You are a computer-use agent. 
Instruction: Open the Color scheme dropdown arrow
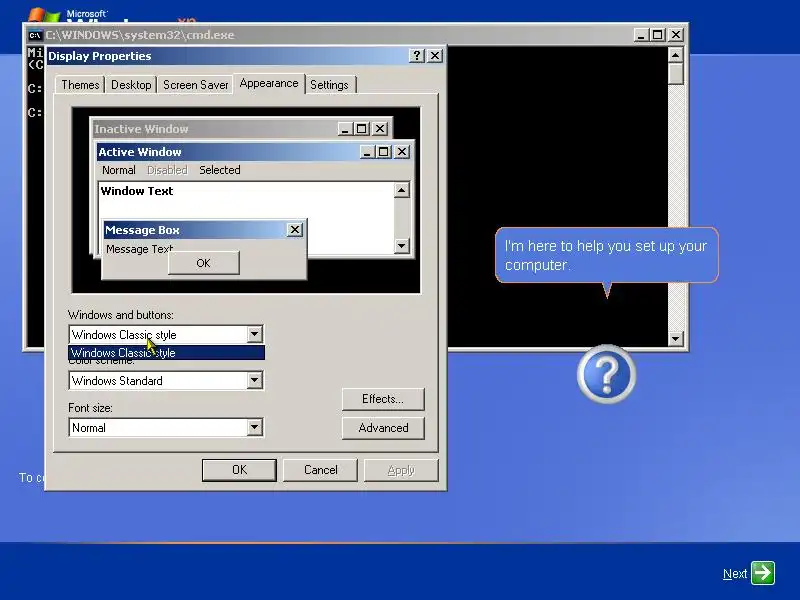click(254, 380)
